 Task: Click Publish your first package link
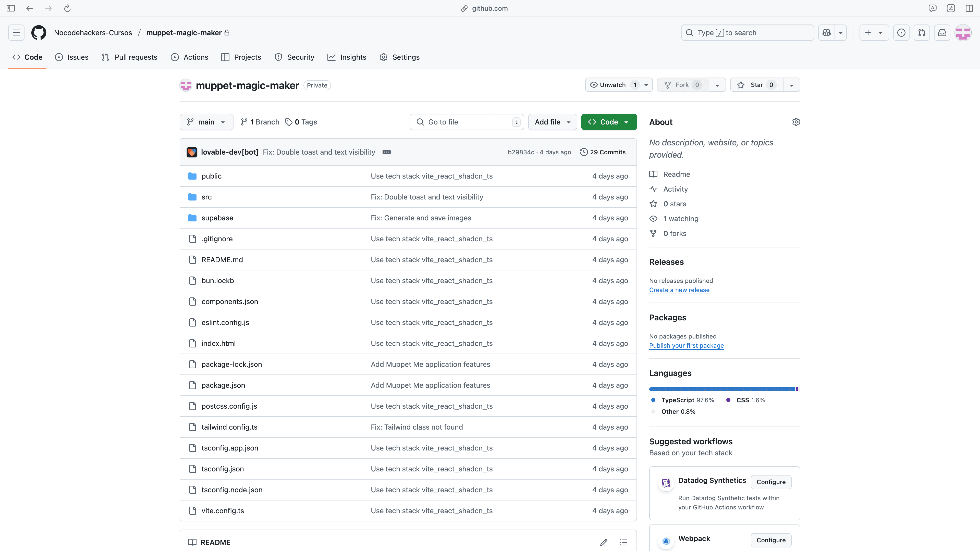click(x=686, y=346)
